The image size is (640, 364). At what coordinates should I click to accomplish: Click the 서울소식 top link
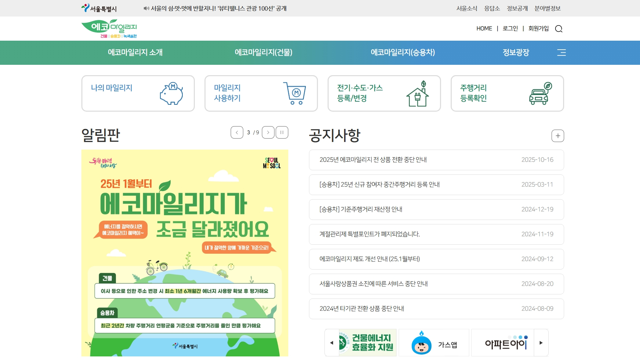click(467, 8)
